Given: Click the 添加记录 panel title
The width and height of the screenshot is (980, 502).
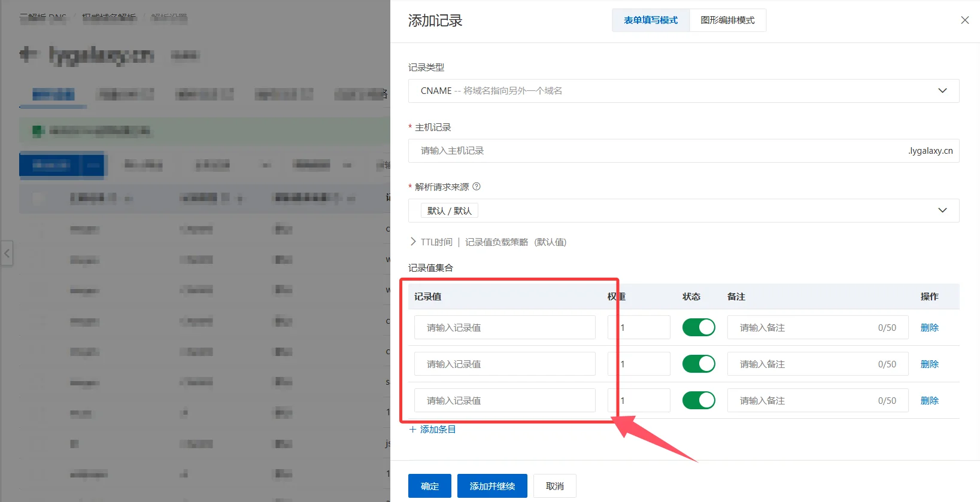Looking at the screenshot, I should pos(435,20).
